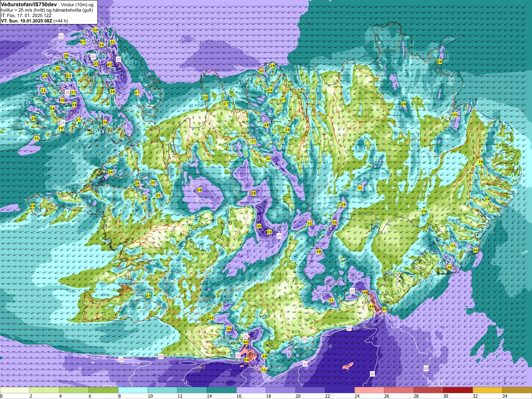Click the '14' tick on the legend scale
Image resolution: width=532 pixels, height=399 pixels.
(209, 396)
